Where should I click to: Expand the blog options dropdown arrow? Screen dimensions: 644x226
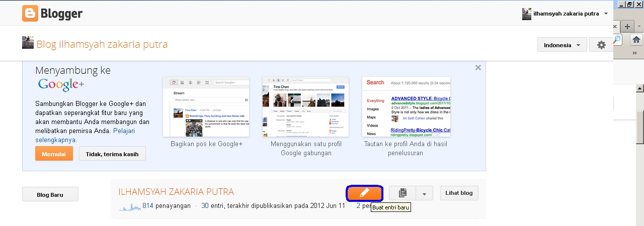pyautogui.click(x=424, y=193)
